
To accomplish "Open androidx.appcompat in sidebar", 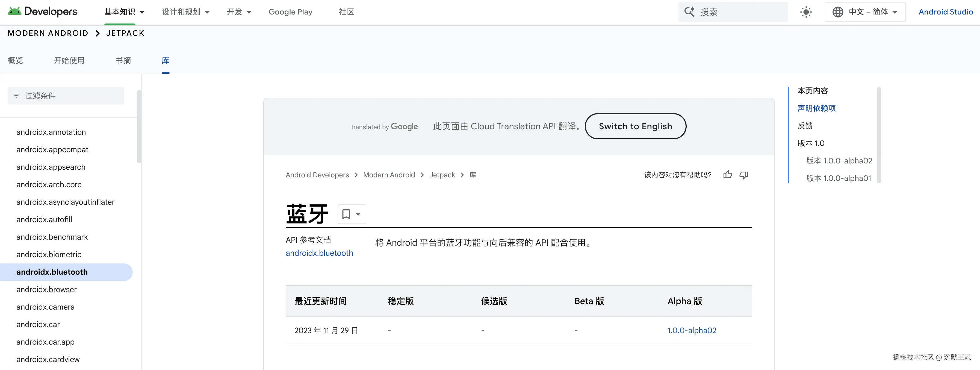I will point(52,149).
